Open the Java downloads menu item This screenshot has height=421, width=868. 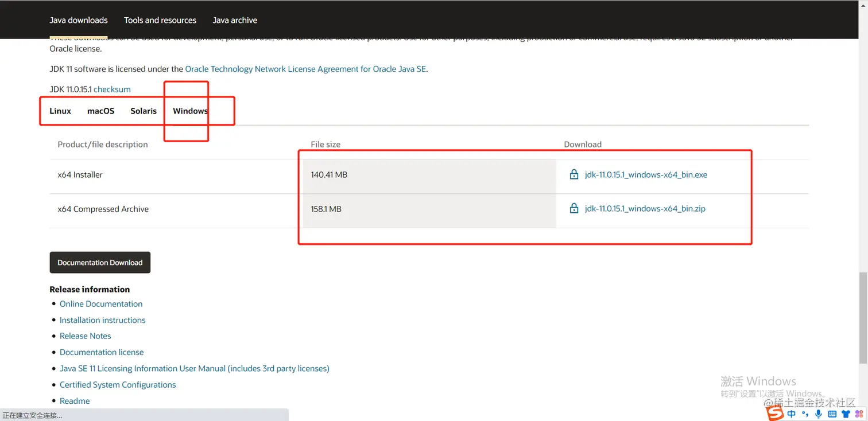[79, 20]
